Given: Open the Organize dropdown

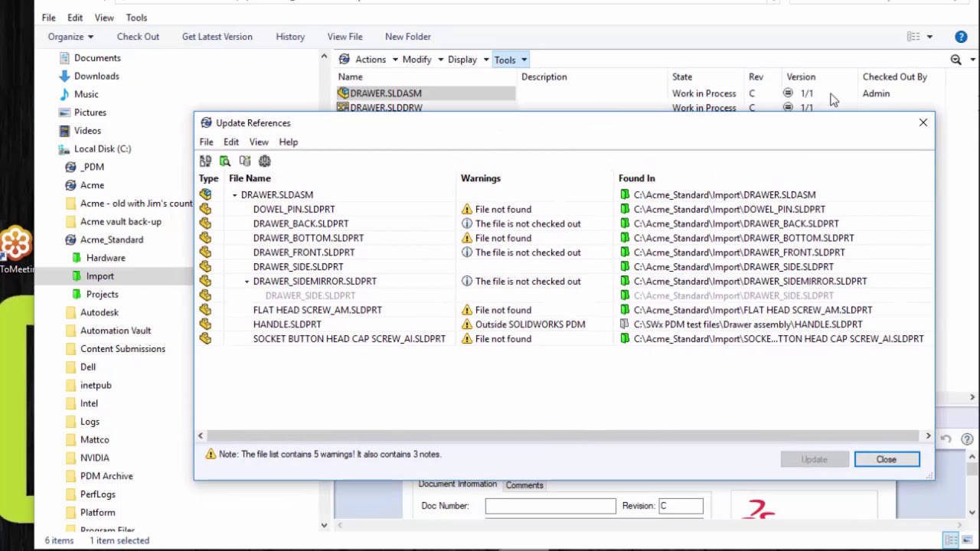Looking at the screenshot, I should click(x=70, y=37).
